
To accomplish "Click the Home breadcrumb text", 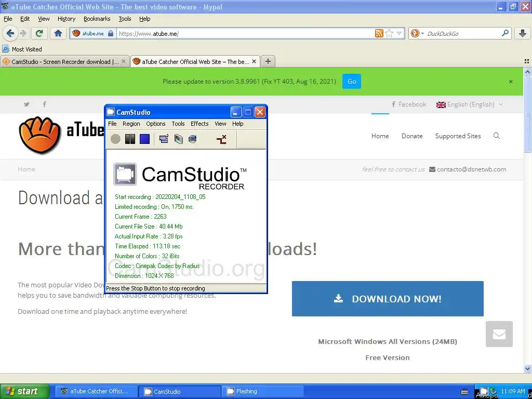I will click(26, 169).
